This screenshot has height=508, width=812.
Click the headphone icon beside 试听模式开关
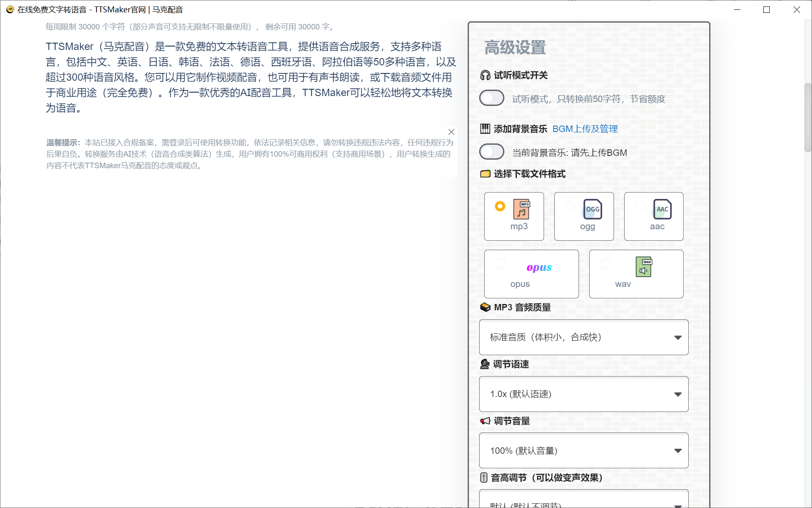485,76
